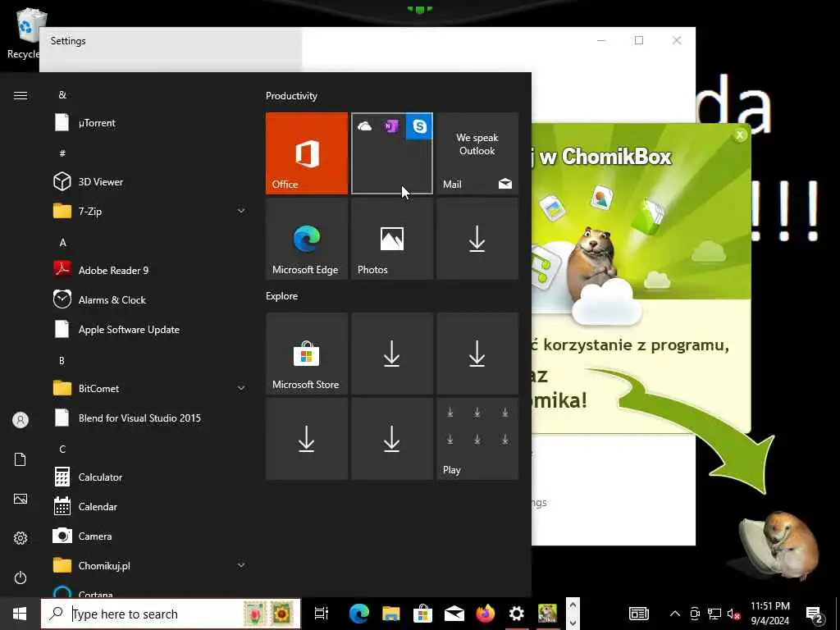Open the Calendar app
The image size is (840, 630).
[150, 506]
